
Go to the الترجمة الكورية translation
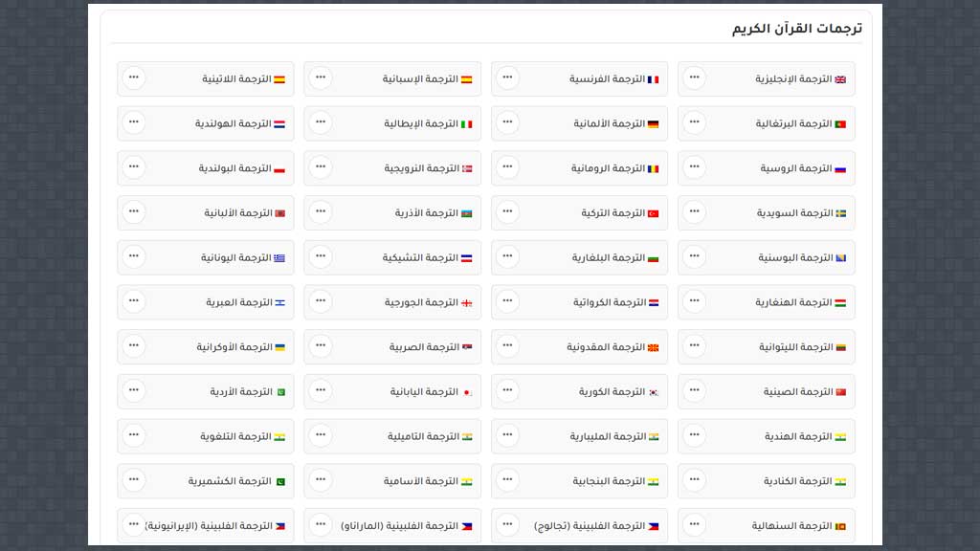[611, 392]
